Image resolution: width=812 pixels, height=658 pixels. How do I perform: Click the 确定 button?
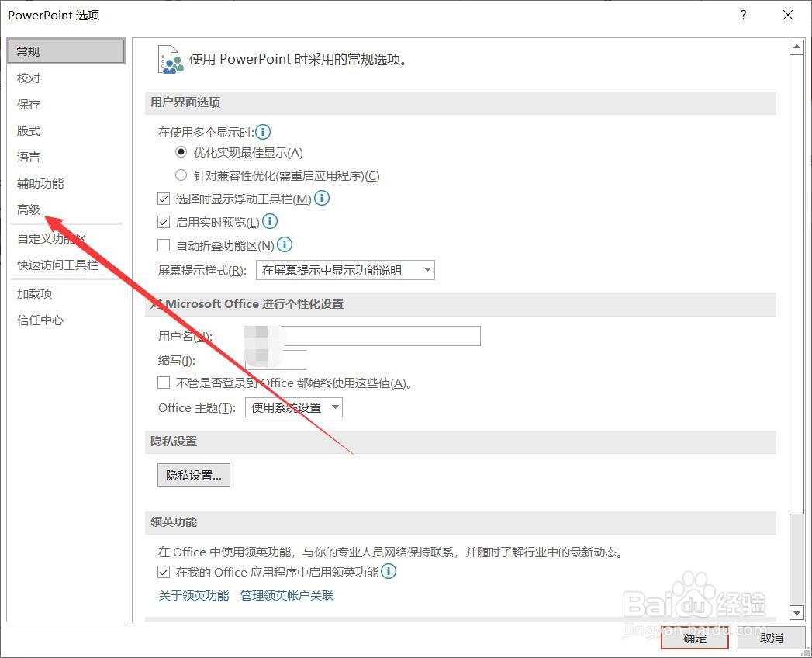[x=695, y=639]
